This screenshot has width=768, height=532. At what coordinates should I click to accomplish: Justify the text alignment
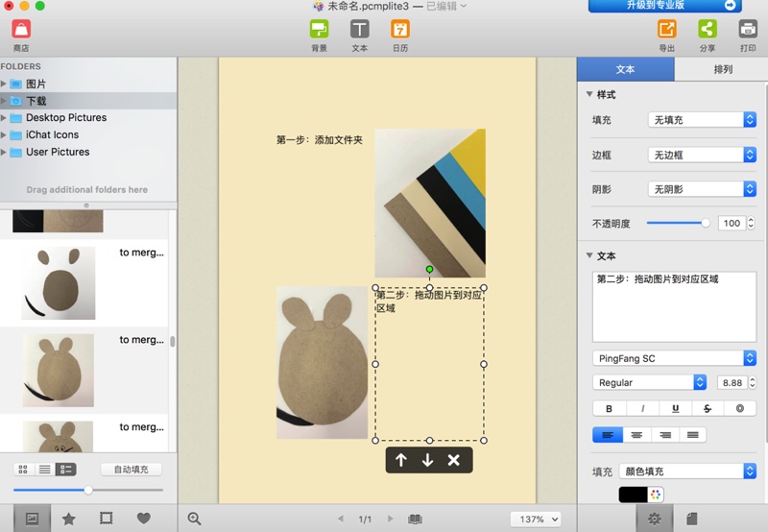pyautogui.click(x=692, y=434)
